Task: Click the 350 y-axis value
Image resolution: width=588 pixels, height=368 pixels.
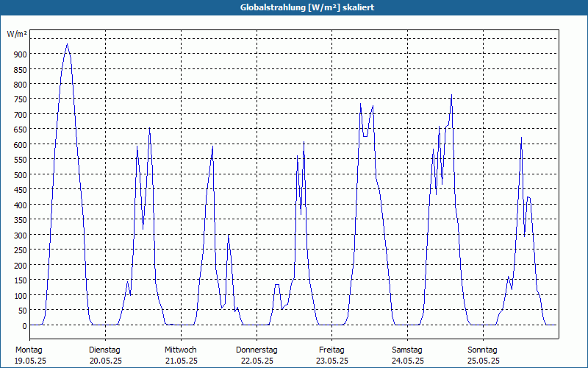Action: (21, 220)
